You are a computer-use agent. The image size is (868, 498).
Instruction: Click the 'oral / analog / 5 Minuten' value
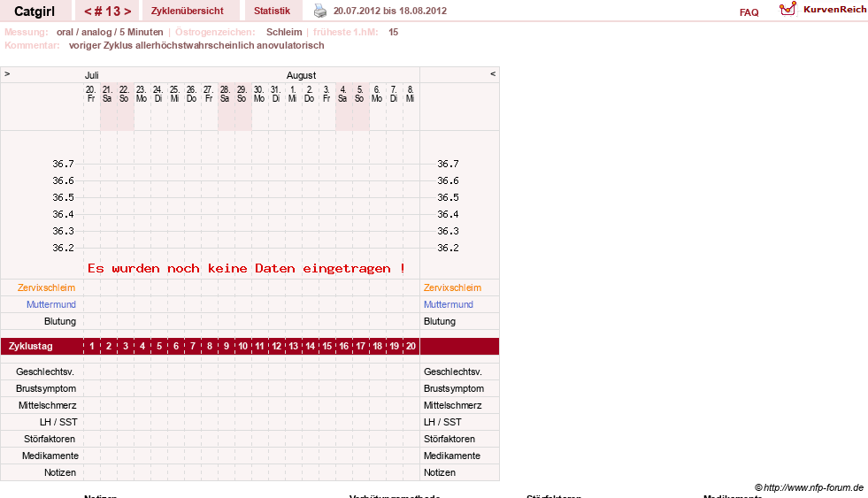(x=110, y=32)
